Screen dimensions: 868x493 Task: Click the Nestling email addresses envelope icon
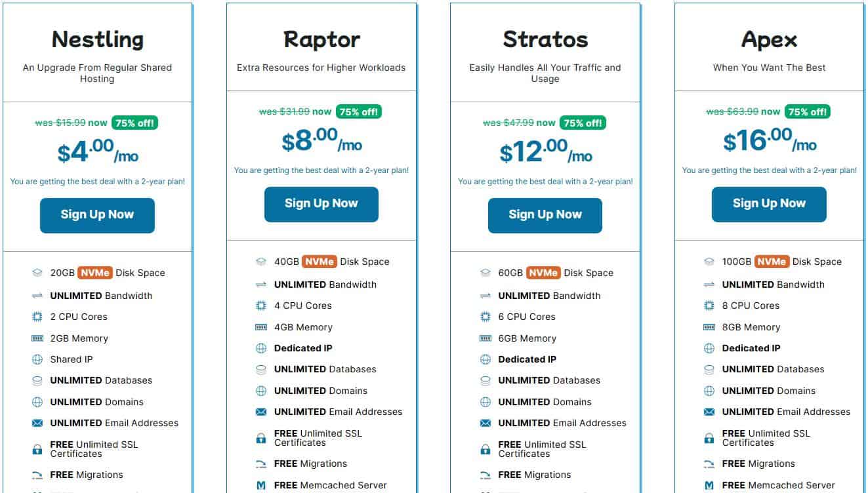[x=37, y=423]
